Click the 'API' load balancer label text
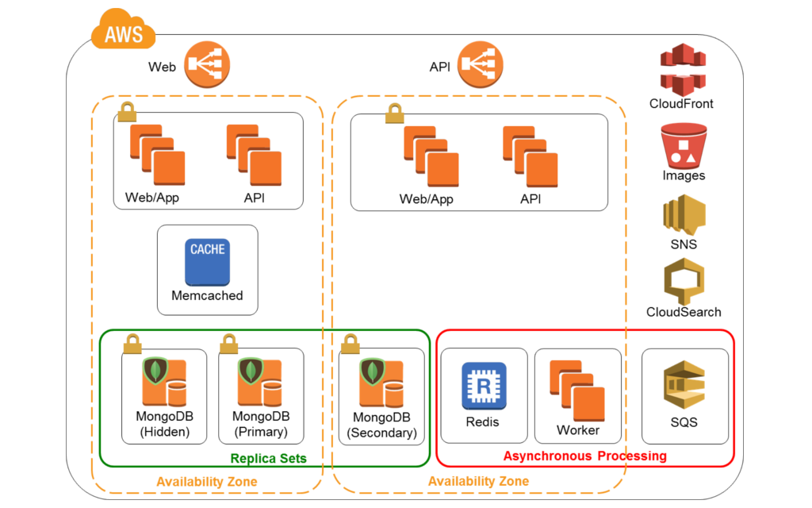 tap(439, 67)
